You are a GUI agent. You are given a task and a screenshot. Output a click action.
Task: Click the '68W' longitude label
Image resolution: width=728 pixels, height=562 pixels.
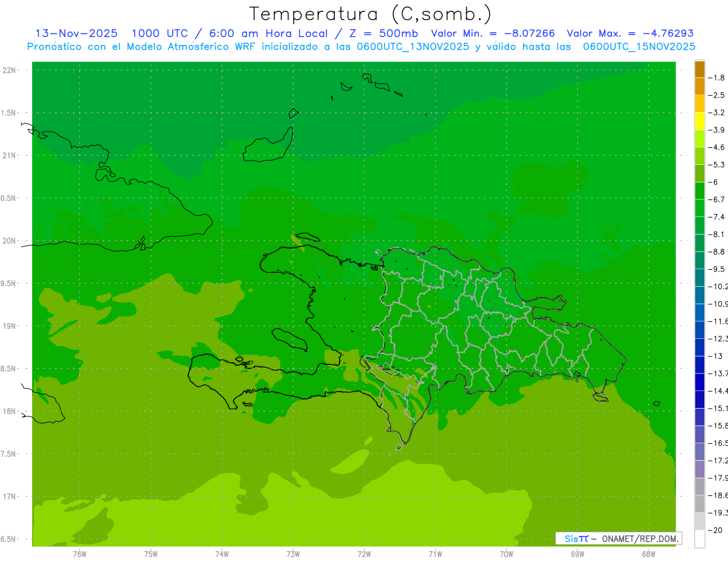click(x=648, y=554)
